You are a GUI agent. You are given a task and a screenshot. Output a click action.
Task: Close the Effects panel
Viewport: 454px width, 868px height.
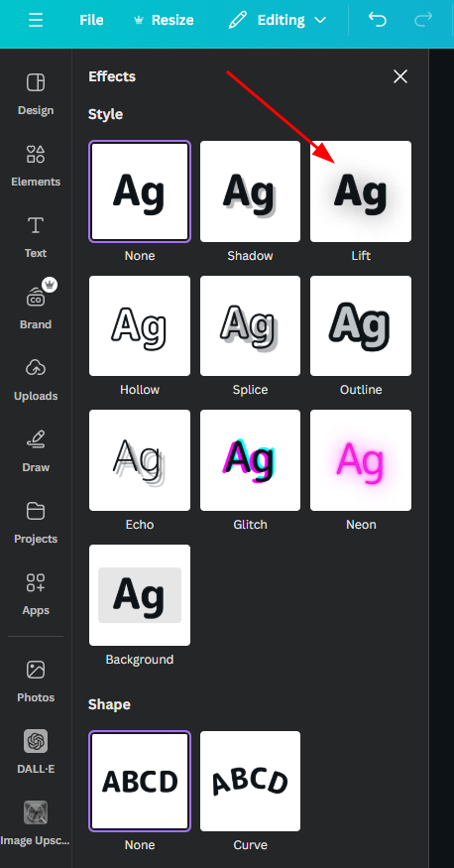pos(400,76)
